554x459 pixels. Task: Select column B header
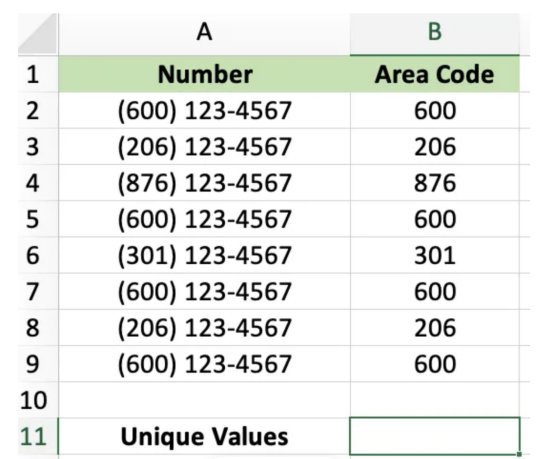[x=435, y=34]
